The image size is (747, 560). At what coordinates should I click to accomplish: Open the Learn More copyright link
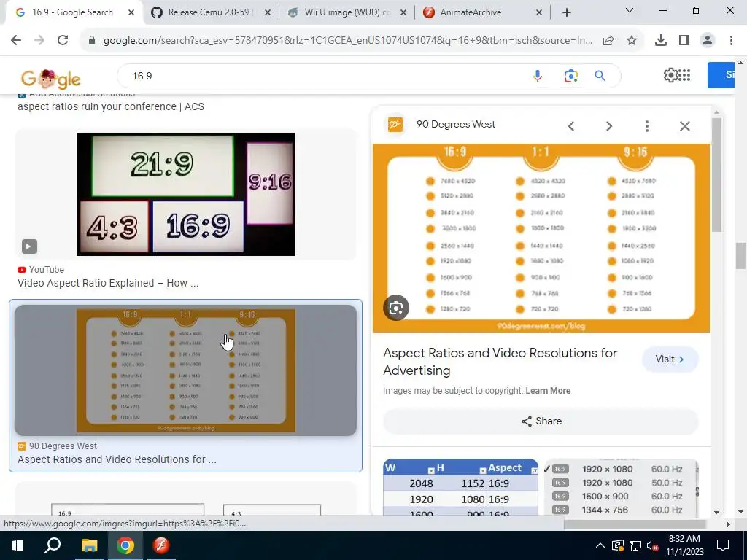548,391
